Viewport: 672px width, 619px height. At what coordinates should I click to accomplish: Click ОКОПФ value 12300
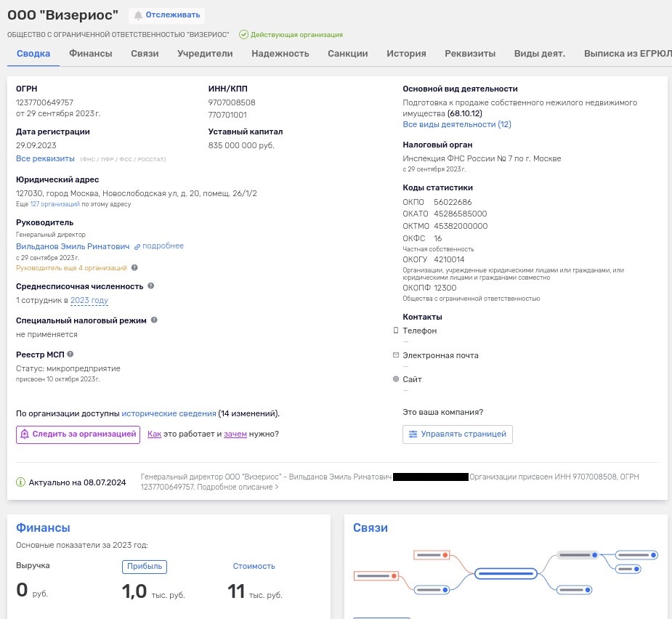pos(445,288)
